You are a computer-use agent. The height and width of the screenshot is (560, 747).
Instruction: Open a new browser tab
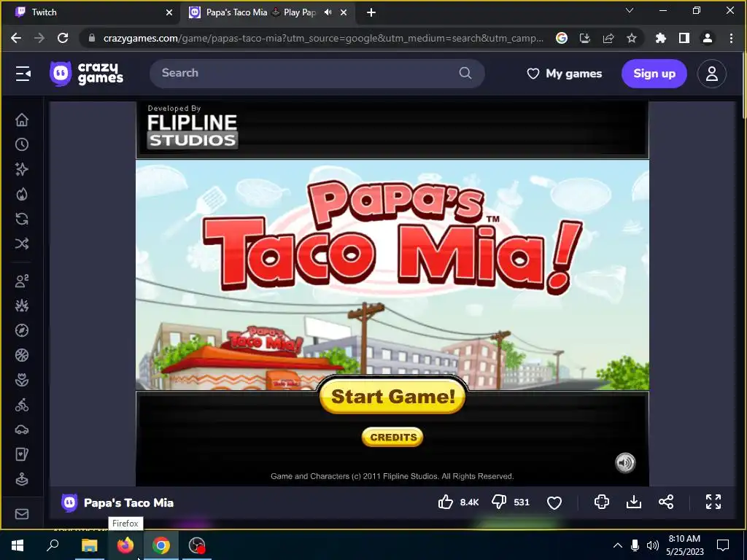(x=371, y=12)
